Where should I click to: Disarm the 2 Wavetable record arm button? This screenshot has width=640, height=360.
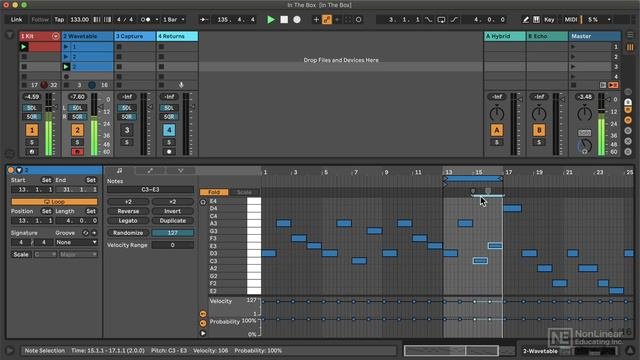coord(78,152)
